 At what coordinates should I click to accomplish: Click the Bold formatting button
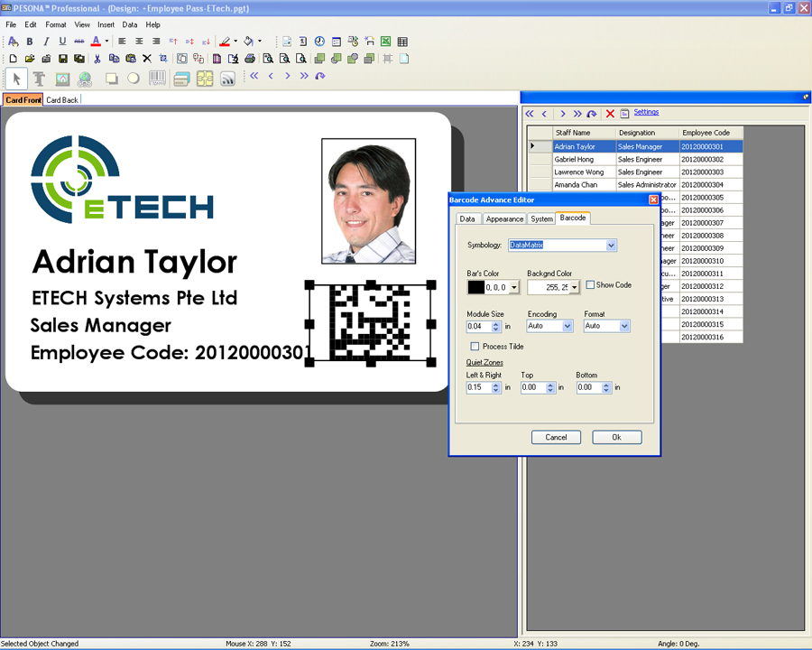coord(29,42)
